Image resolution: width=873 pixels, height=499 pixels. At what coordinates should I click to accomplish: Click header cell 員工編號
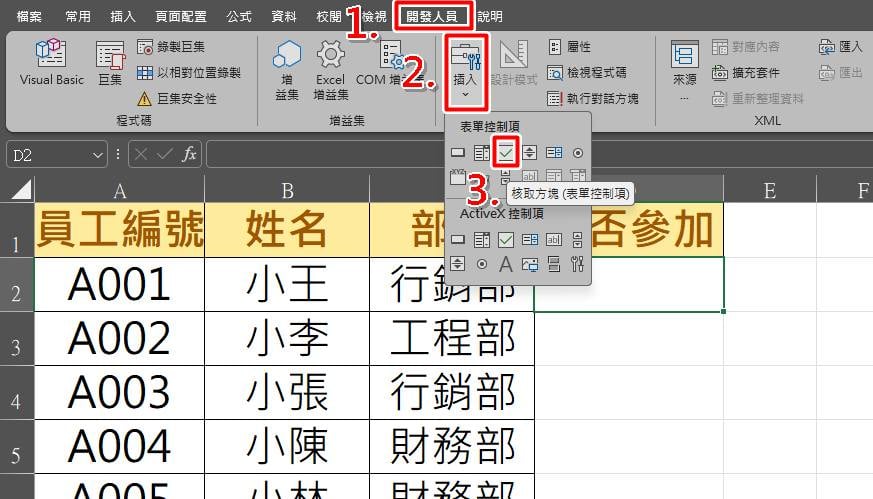120,229
